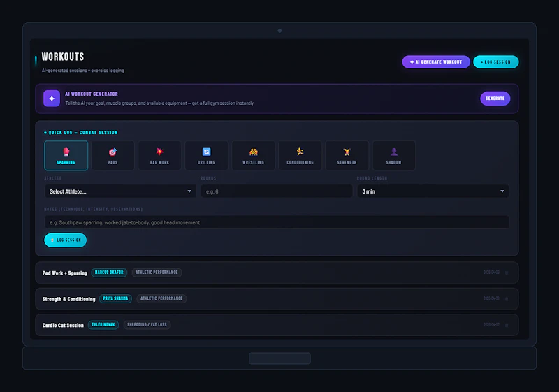
Task: Click the AI Workout Generator title
Action: pyautogui.click(x=92, y=94)
